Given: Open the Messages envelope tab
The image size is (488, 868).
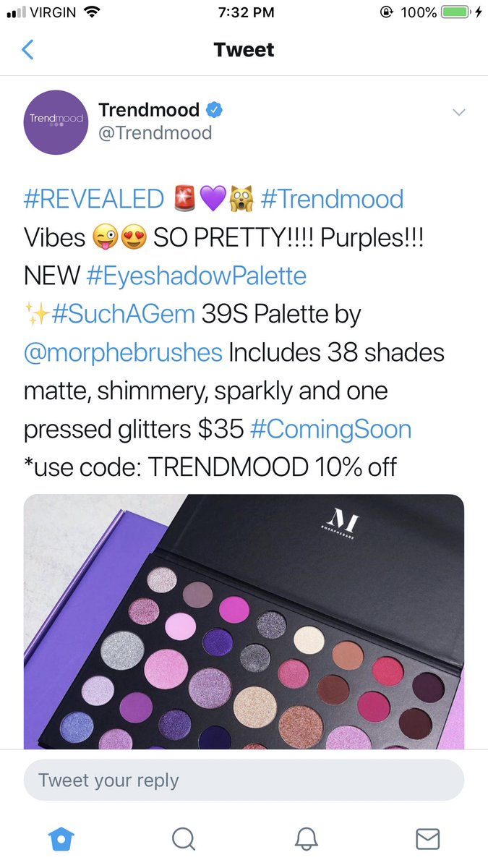Looking at the screenshot, I should click(428, 838).
